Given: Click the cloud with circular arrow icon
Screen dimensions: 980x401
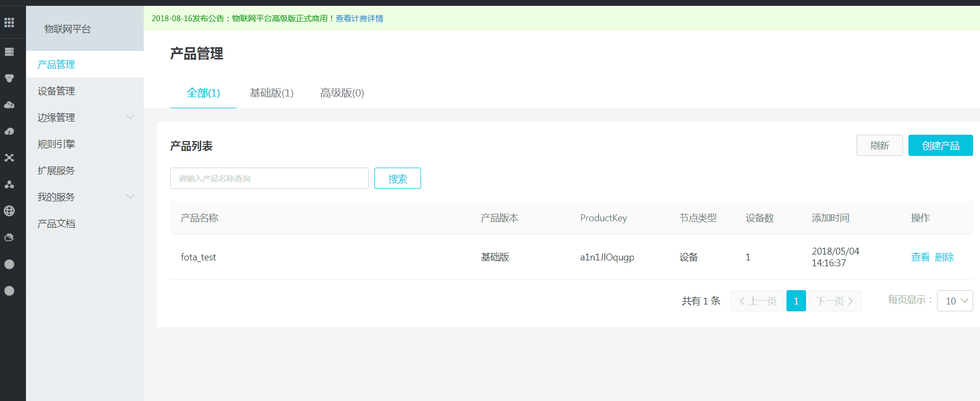Looking at the screenshot, I should pos(9,131).
